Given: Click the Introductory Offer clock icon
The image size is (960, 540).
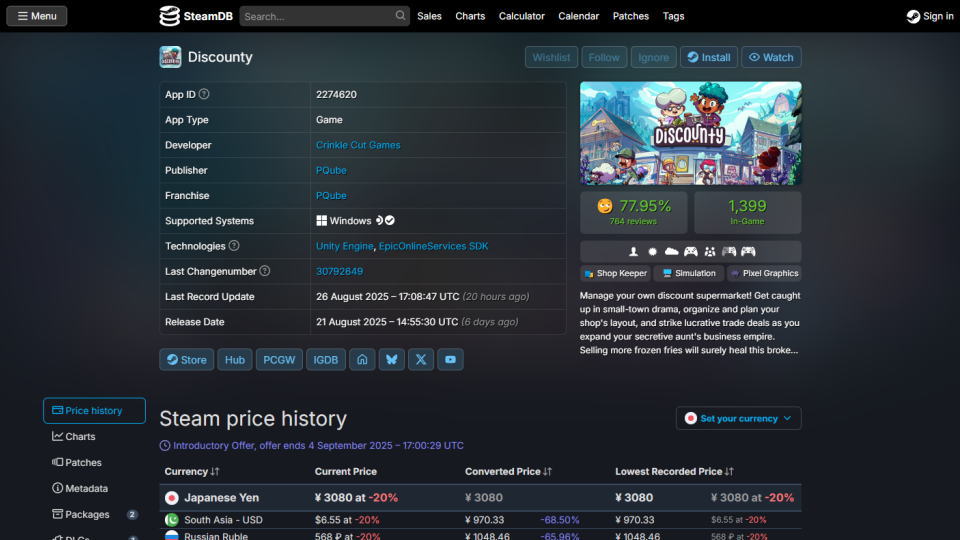Looking at the screenshot, I should pyautogui.click(x=165, y=446).
